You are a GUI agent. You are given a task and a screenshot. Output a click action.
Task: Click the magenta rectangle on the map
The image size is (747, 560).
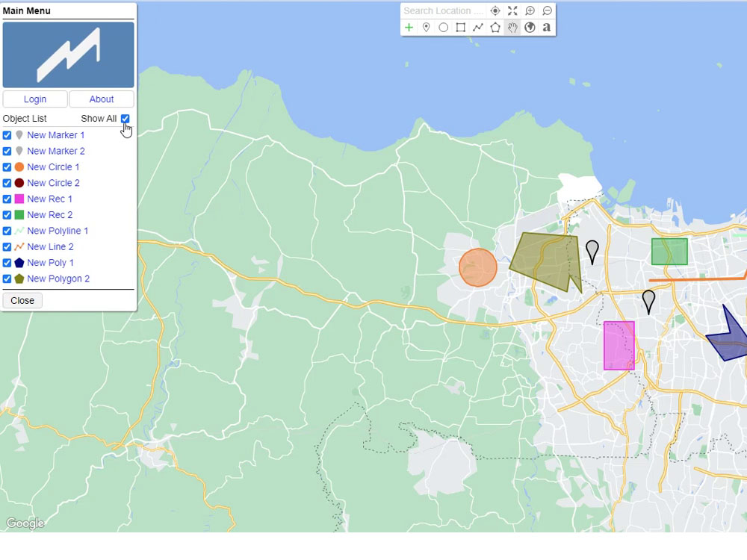click(619, 346)
